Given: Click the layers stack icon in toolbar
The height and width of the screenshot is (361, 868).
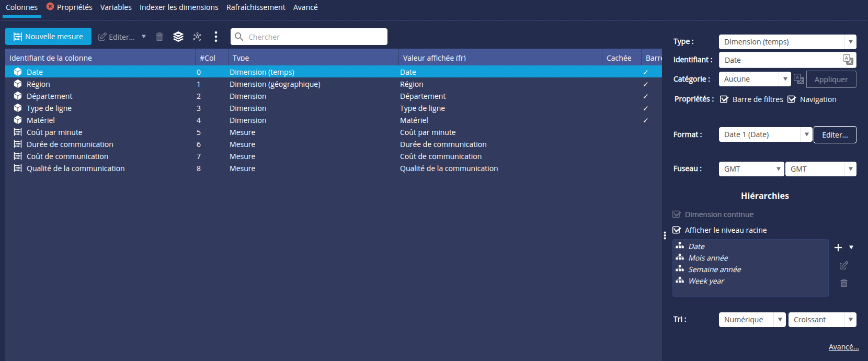Looking at the screenshot, I should click(x=178, y=37).
